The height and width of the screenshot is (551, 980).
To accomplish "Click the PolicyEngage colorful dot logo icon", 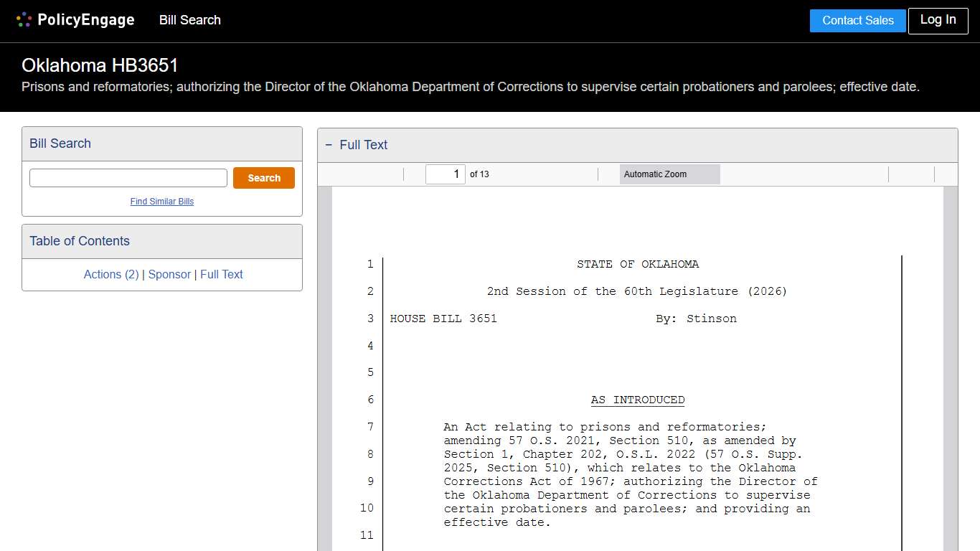I will tap(24, 19).
